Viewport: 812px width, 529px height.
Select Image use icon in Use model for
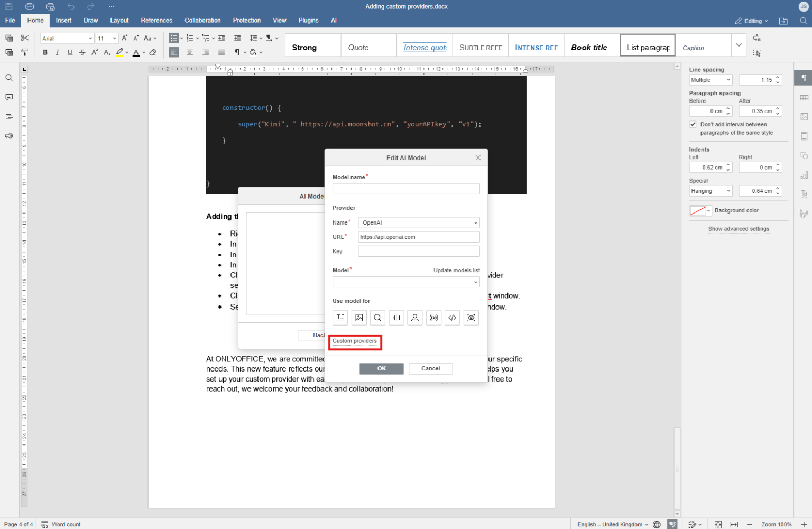pos(359,318)
